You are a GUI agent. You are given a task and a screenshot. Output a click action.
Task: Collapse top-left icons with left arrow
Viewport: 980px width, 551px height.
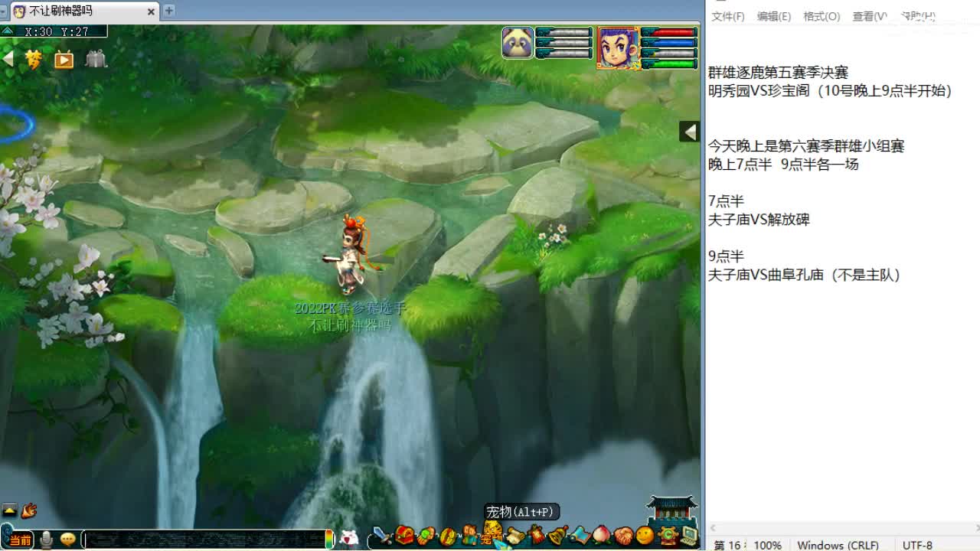8,59
